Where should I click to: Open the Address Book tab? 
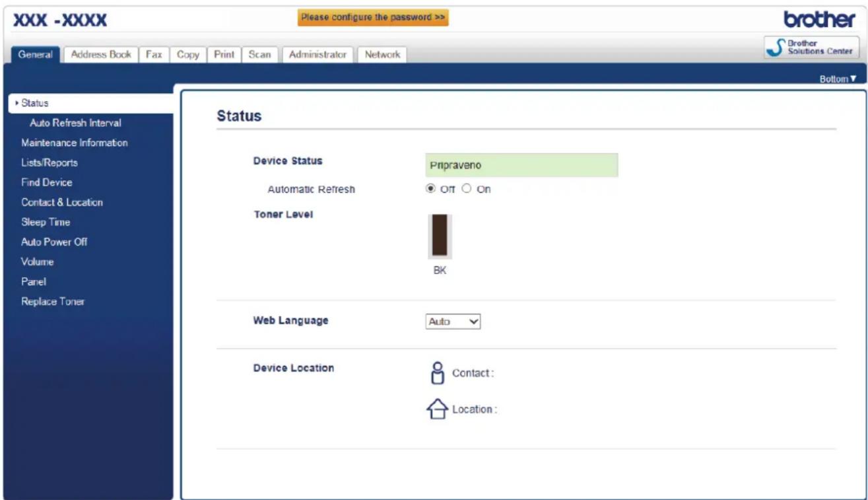tap(101, 55)
